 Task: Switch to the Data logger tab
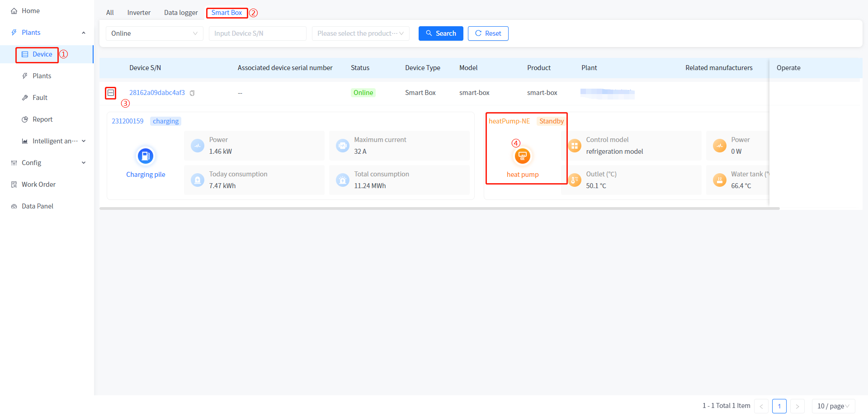point(181,13)
